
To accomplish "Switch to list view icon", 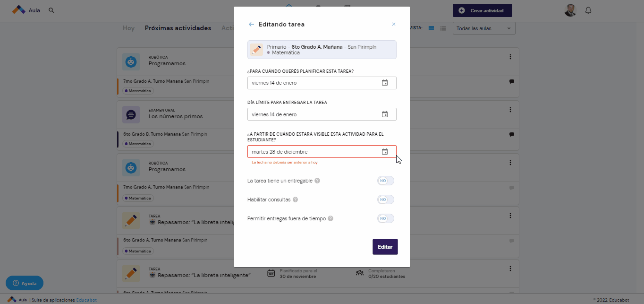I will (x=443, y=28).
